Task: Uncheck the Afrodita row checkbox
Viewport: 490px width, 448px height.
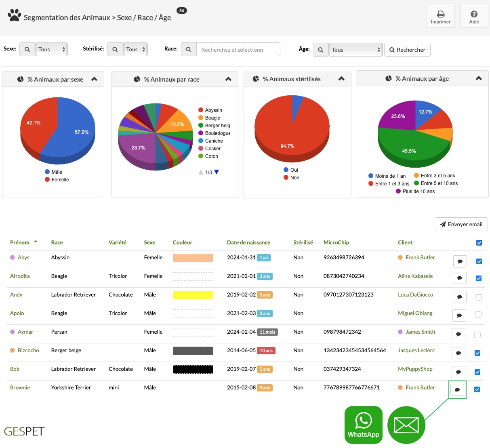Action: pos(479,278)
